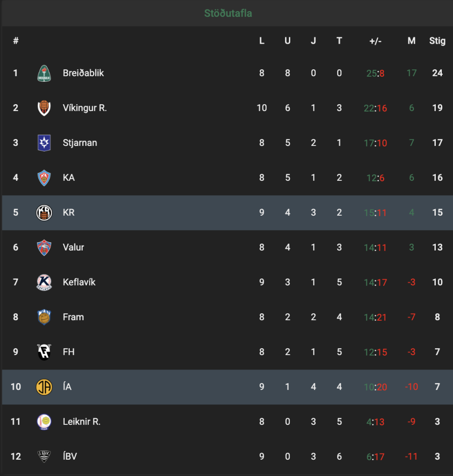Viewport: 453px width, 476px height.
Task: Click the Leiknir R. crest
Action: [x=44, y=422]
